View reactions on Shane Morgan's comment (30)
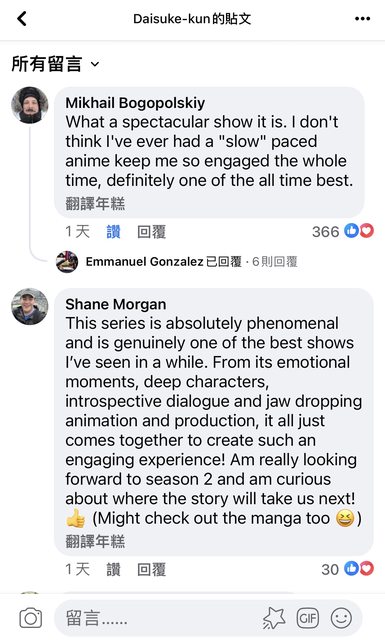Viewport: 385px width, 640px height. click(347, 569)
